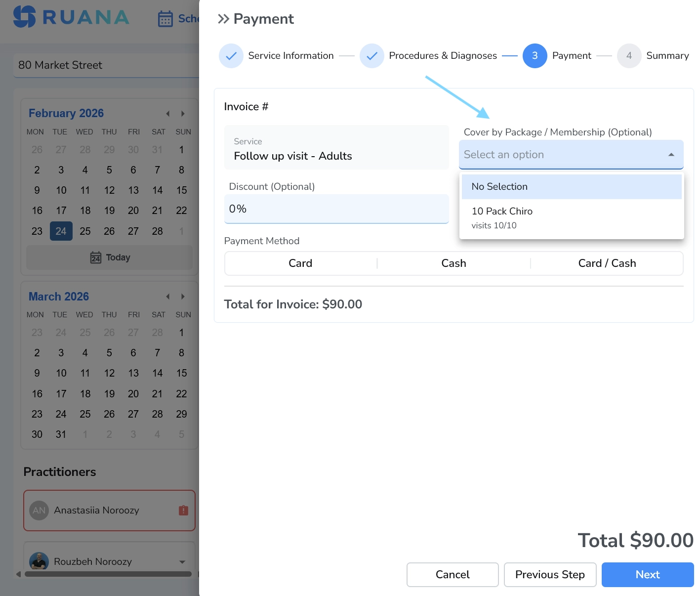This screenshot has height=596, width=700.
Task: Jump to the Service Information step
Action: [231, 56]
